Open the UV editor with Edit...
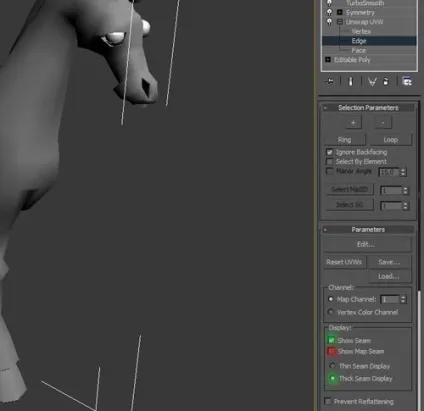The height and width of the screenshot is (411, 424). (x=367, y=244)
